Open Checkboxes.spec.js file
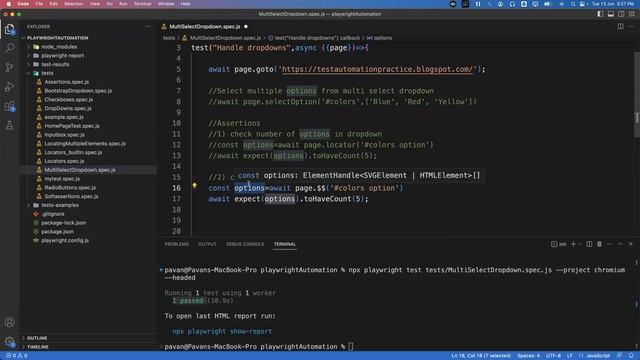Screen dimensions: 640x360 tap(69, 100)
